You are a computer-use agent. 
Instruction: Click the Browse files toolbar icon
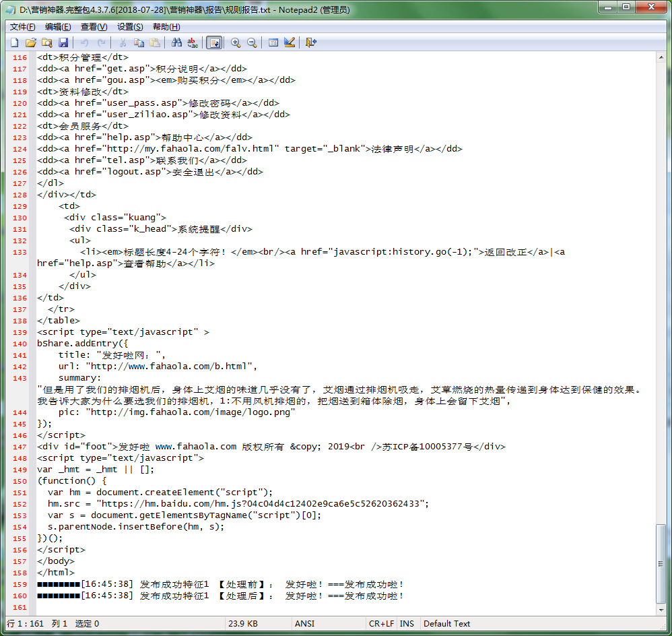46,42
